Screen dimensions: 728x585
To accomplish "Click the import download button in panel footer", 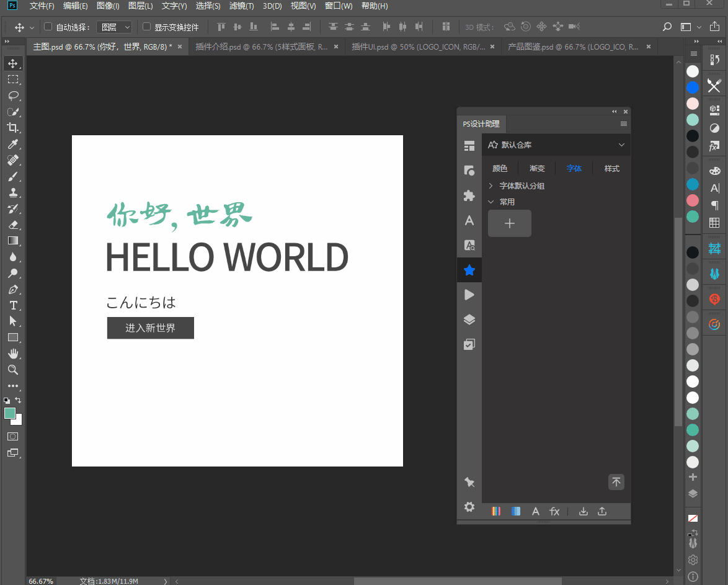I will 584,512.
